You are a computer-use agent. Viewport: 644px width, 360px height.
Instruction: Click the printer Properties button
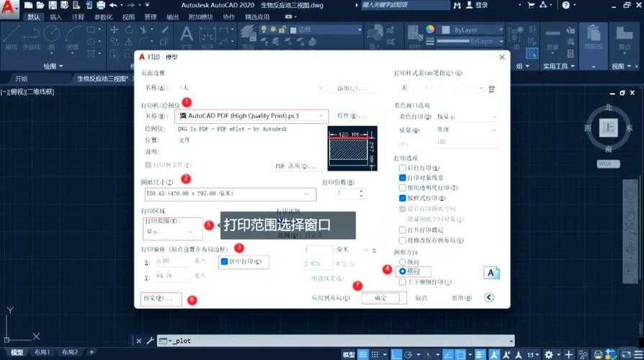coord(351,116)
